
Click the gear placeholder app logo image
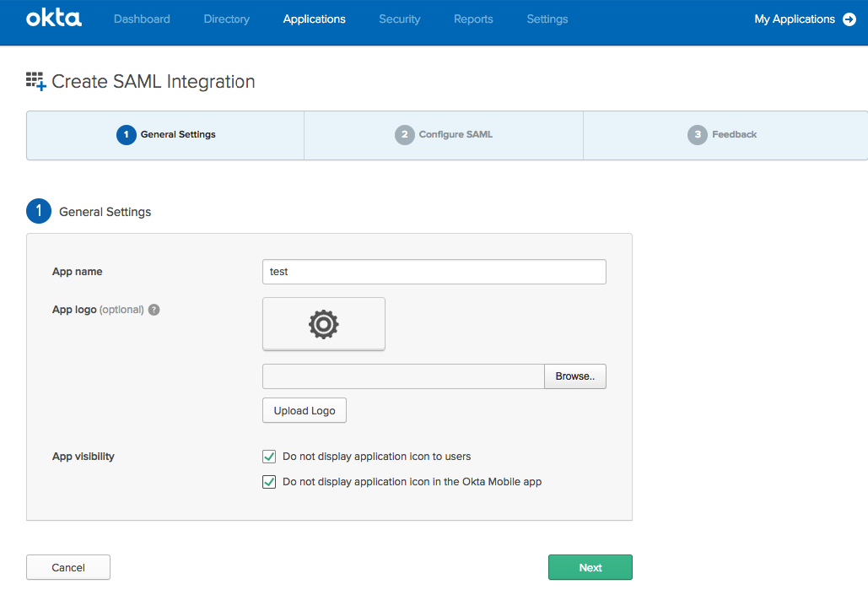pyautogui.click(x=323, y=323)
